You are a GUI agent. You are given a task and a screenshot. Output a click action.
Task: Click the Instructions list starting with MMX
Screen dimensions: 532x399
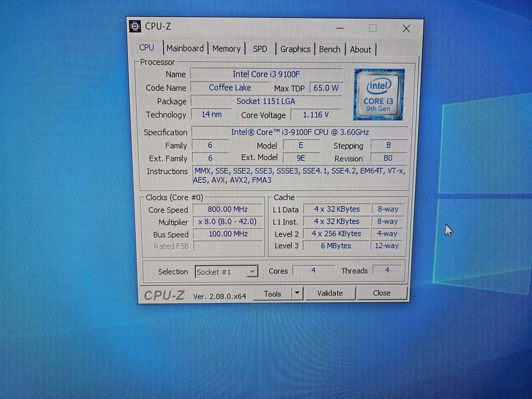click(x=299, y=175)
